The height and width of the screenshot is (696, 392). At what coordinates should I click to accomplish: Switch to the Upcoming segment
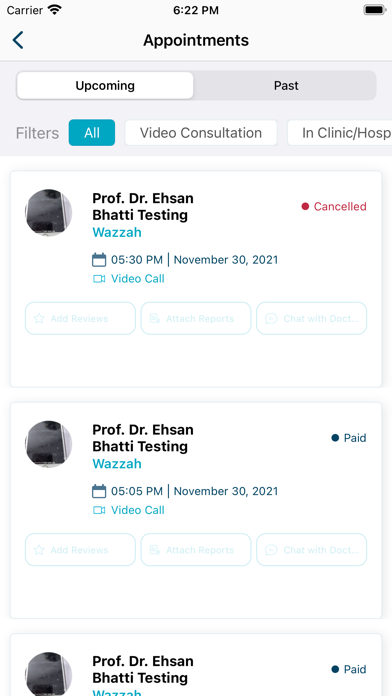[x=105, y=85]
